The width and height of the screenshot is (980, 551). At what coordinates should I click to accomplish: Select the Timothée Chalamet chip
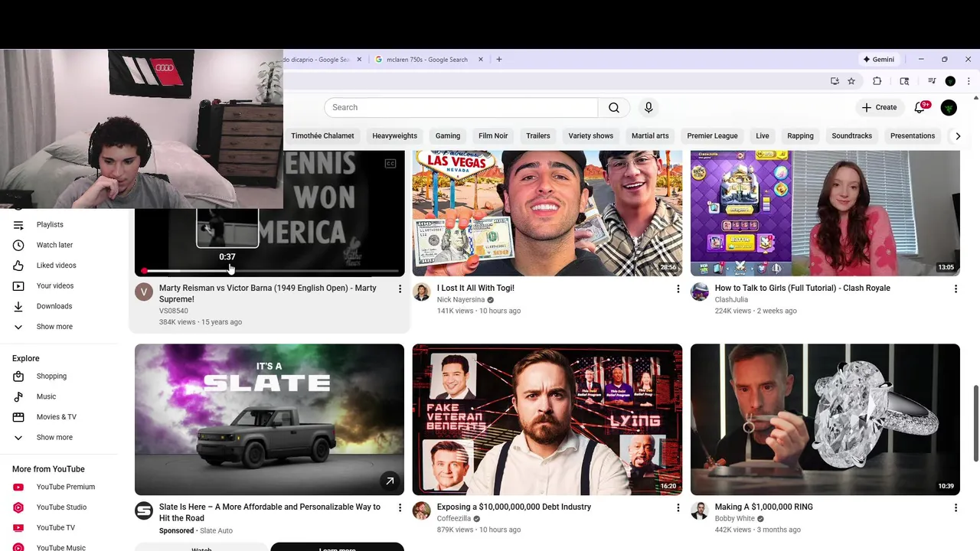coord(322,136)
